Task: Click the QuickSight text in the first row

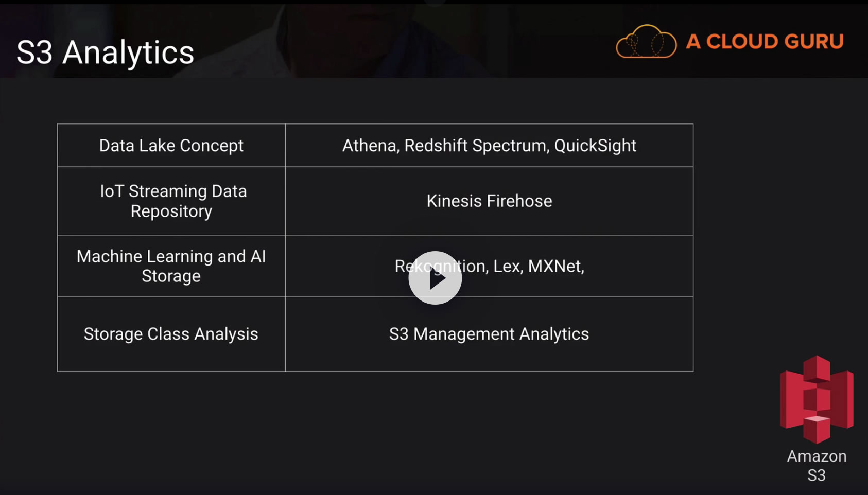Action: (595, 146)
